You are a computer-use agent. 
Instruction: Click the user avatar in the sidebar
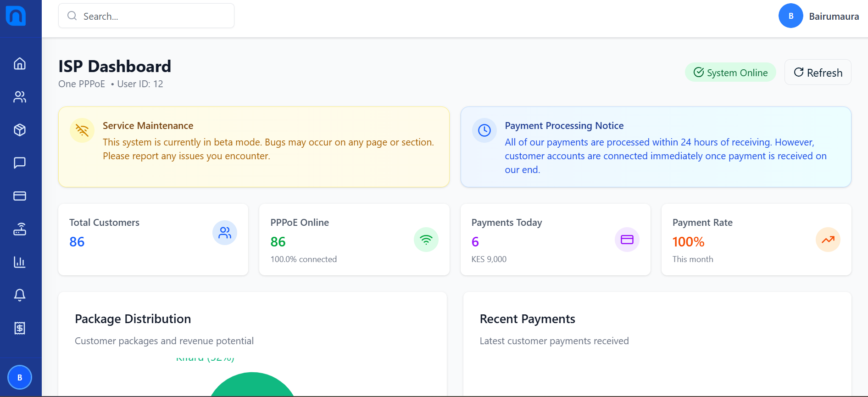(x=20, y=377)
